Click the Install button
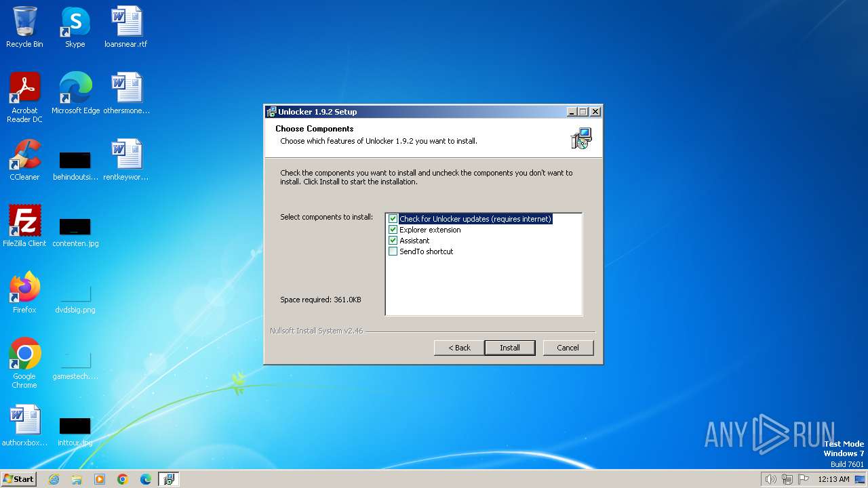This screenshot has height=488, width=868. click(510, 348)
